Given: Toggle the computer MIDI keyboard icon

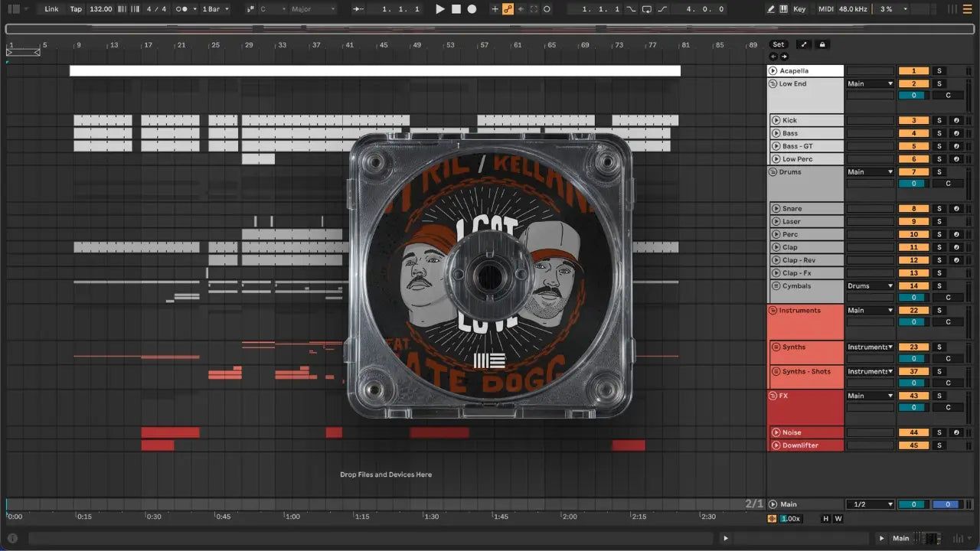Looking at the screenshot, I should (783, 9).
